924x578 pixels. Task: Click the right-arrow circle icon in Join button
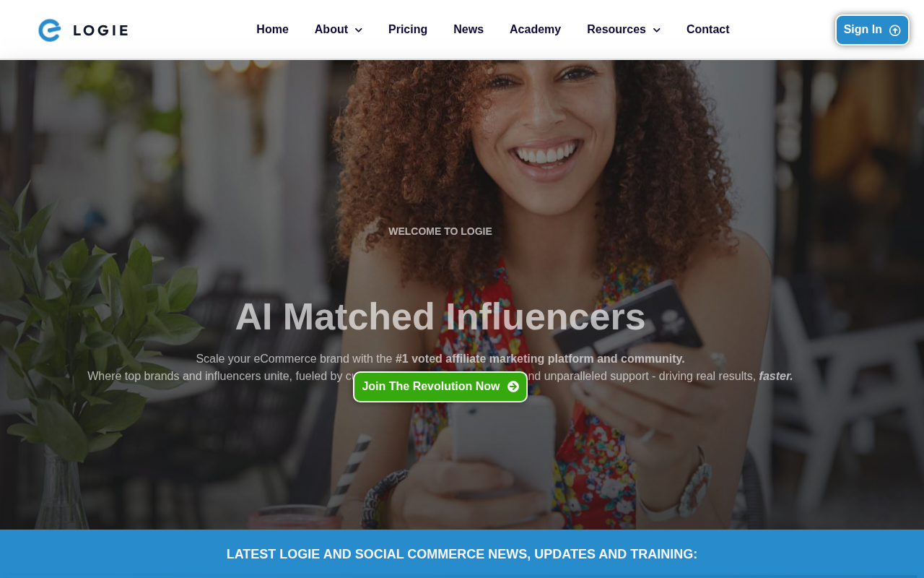pyautogui.click(x=513, y=387)
